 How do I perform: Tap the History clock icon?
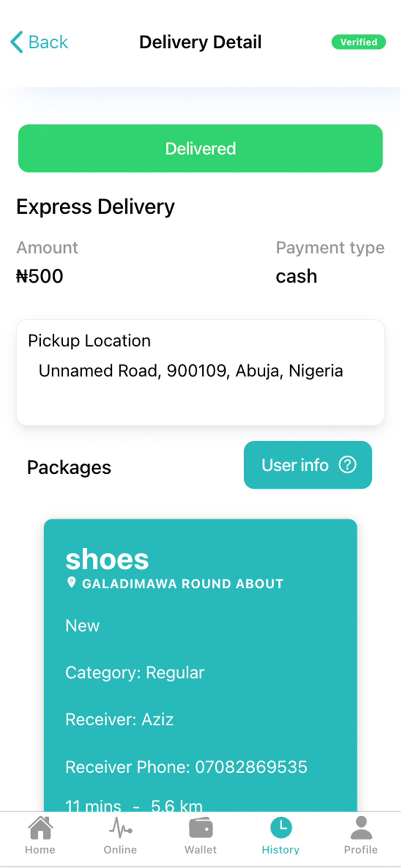[x=281, y=828]
